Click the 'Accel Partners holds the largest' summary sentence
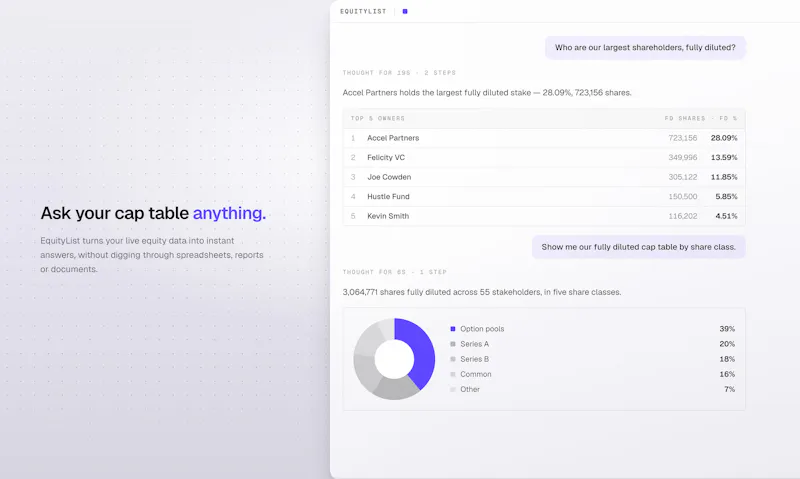800x479 pixels. point(487,93)
